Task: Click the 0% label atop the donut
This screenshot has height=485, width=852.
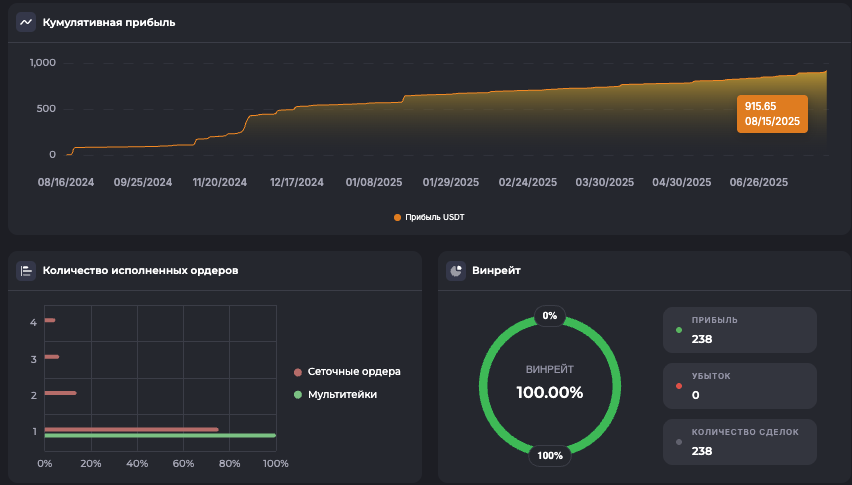Action: pyautogui.click(x=549, y=315)
